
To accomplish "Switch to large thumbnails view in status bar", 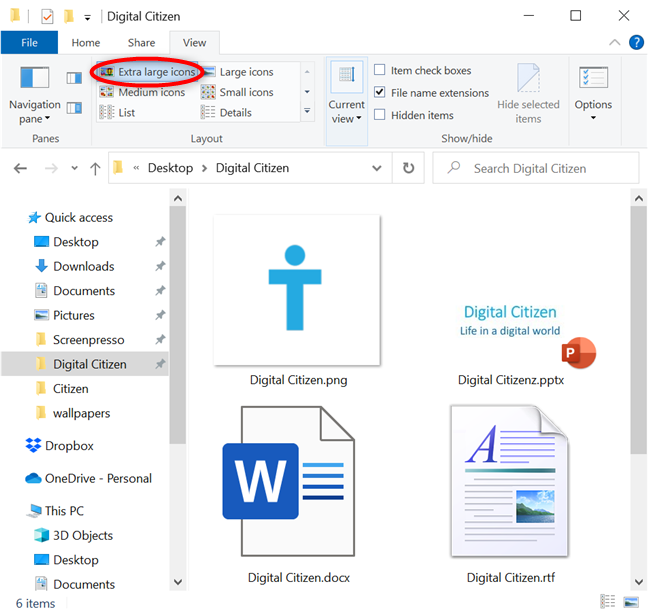I will click(x=631, y=601).
